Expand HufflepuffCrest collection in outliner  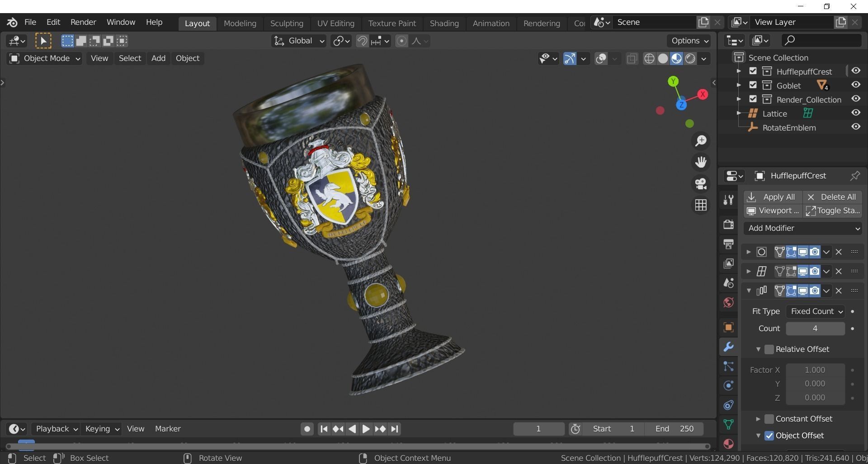tap(739, 71)
